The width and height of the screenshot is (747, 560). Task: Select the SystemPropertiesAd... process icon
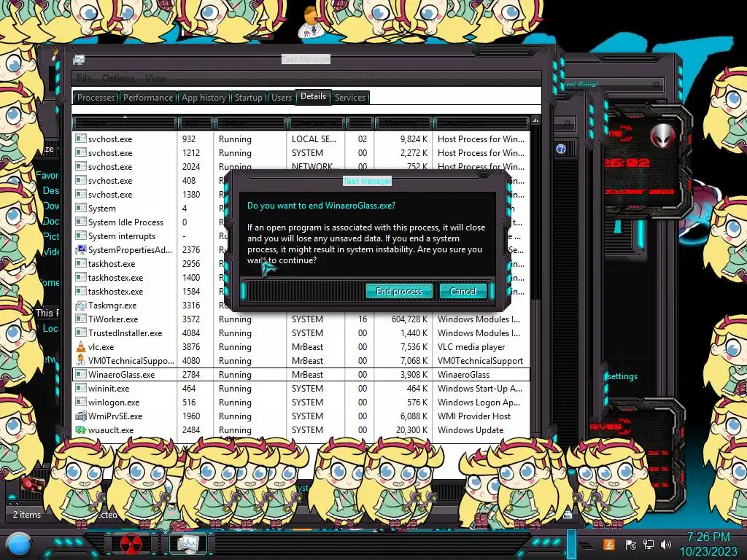pos(81,249)
